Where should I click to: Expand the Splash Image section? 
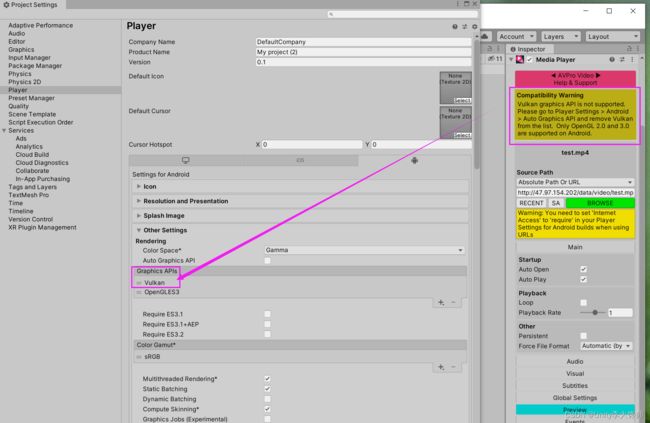click(x=138, y=216)
